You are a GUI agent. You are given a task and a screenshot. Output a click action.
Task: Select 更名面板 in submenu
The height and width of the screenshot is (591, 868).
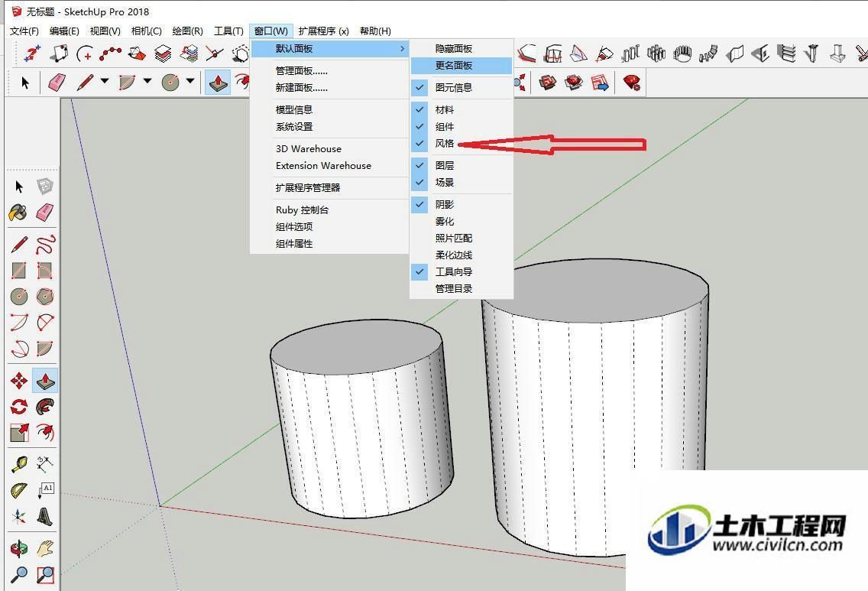point(462,65)
